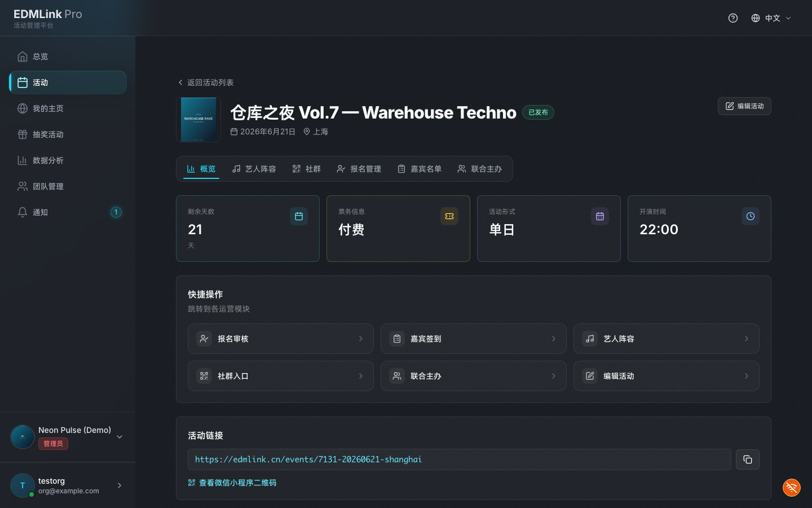Select 活动 in the sidebar
Screen dimensions: 812x508
point(68,82)
